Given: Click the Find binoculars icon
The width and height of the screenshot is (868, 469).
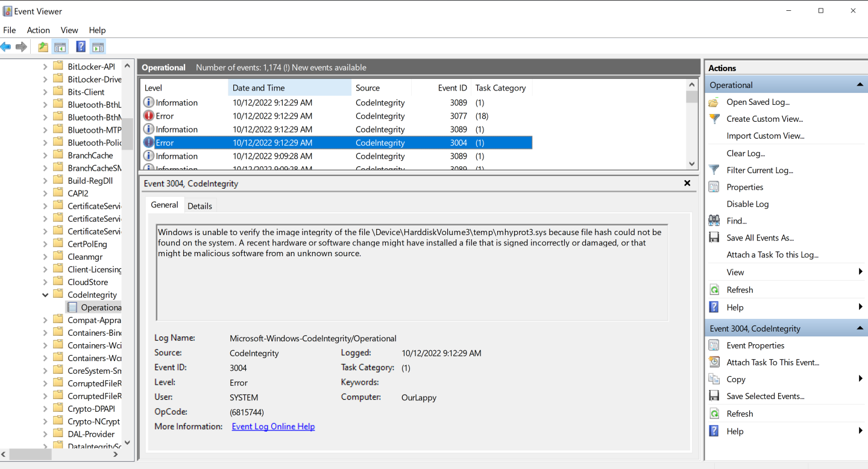Looking at the screenshot, I should (714, 221).
